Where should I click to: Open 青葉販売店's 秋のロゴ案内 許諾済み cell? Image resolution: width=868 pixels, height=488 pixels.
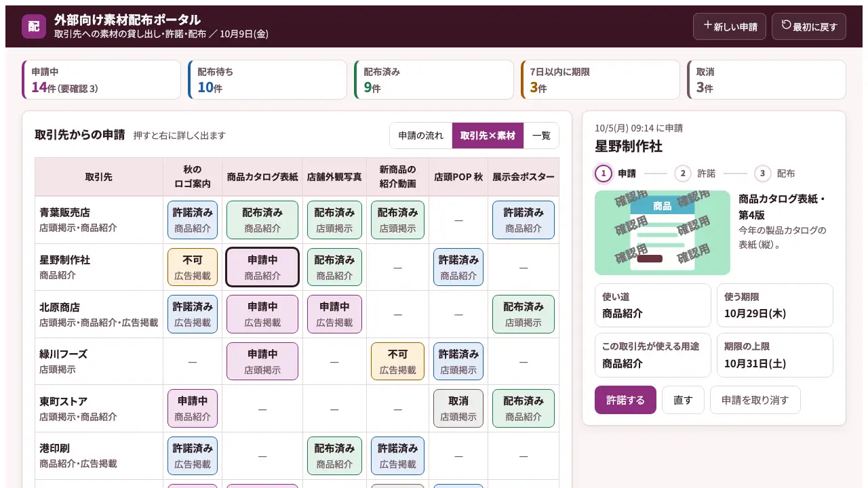(193, 220)
